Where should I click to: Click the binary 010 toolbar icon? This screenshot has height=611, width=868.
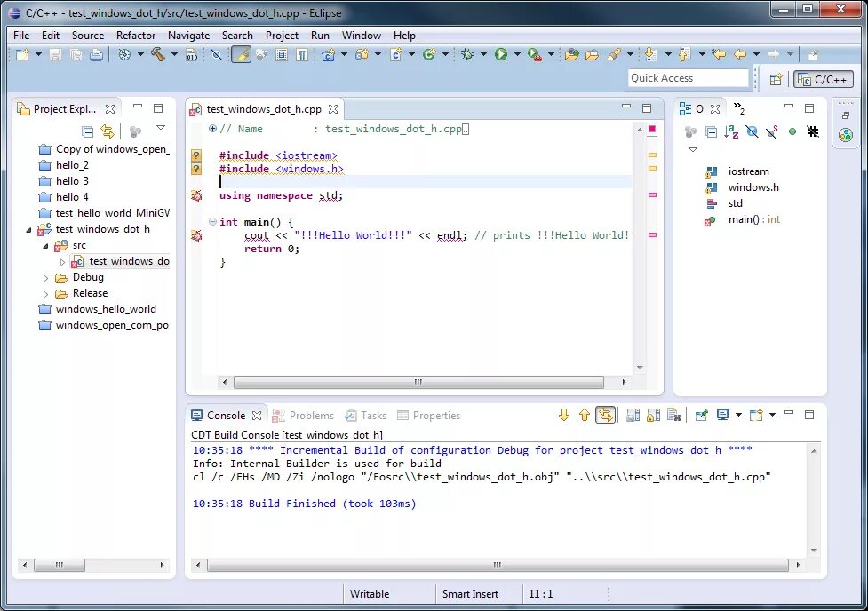pos(192,54)
